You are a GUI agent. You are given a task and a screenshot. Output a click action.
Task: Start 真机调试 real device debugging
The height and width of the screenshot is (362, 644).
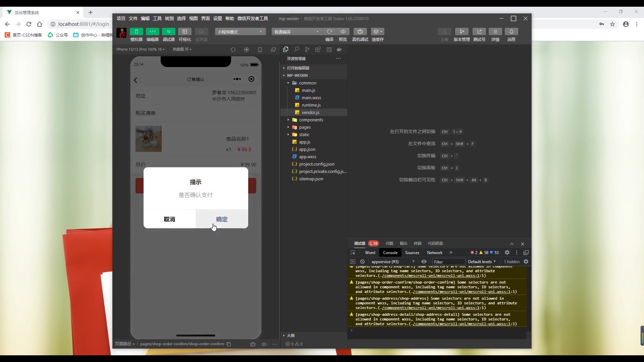coord(360,32)
